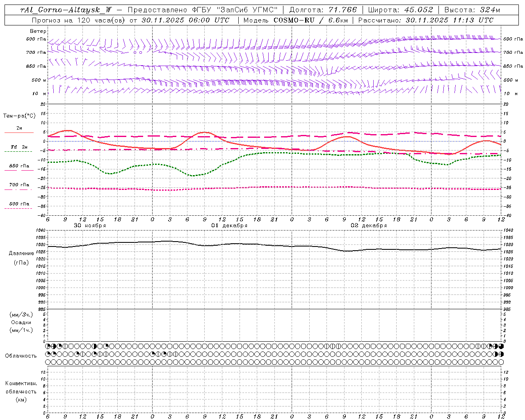Click the Осадки panel label
The image size is (525, 420).
pyautogui.click(x=21, y=322)
